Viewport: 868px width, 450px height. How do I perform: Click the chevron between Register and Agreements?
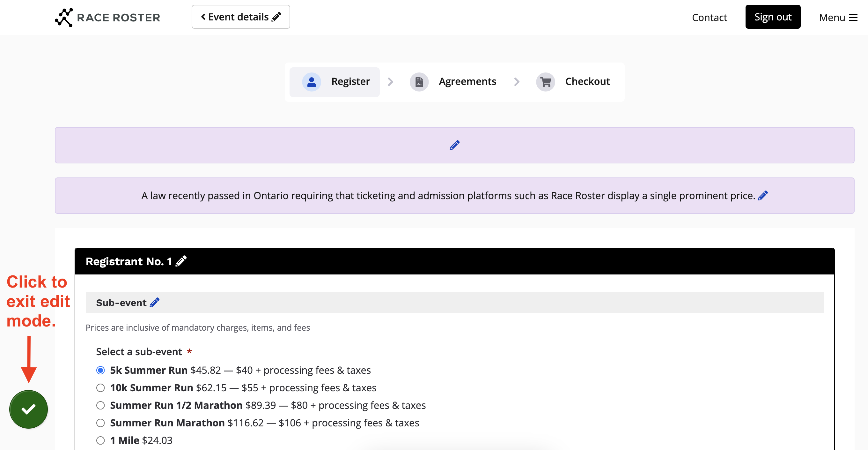pyautogui.click(x=390, y=82)
